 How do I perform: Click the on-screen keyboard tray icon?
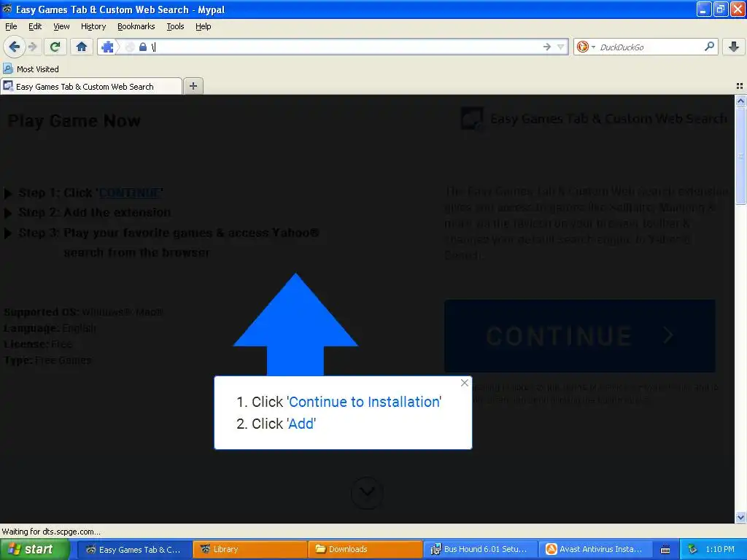tap(665, 550)
